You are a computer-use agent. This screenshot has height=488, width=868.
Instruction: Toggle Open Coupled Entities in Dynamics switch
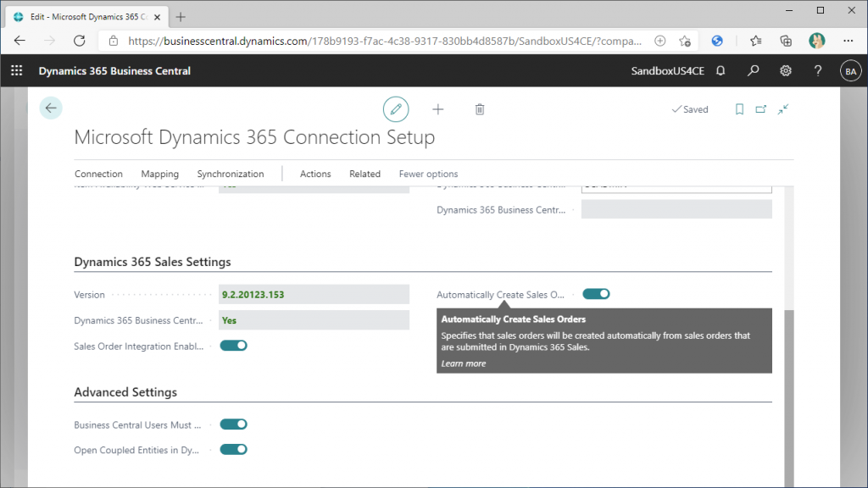coord(234,449)
